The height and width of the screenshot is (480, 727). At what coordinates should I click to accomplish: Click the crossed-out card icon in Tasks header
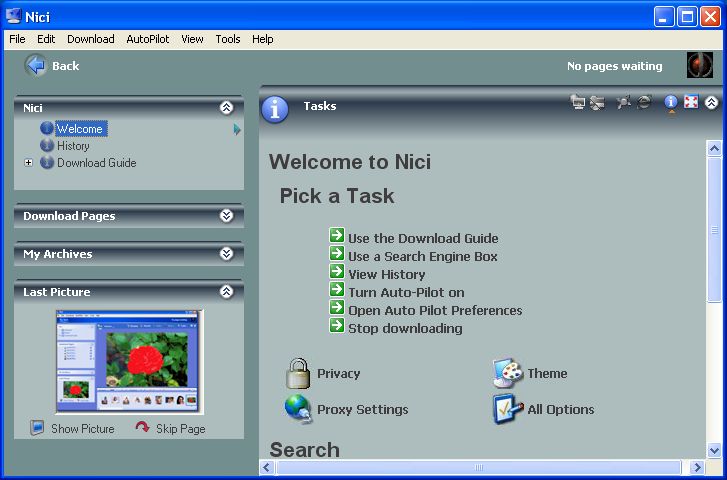click(x=597, y=102)
